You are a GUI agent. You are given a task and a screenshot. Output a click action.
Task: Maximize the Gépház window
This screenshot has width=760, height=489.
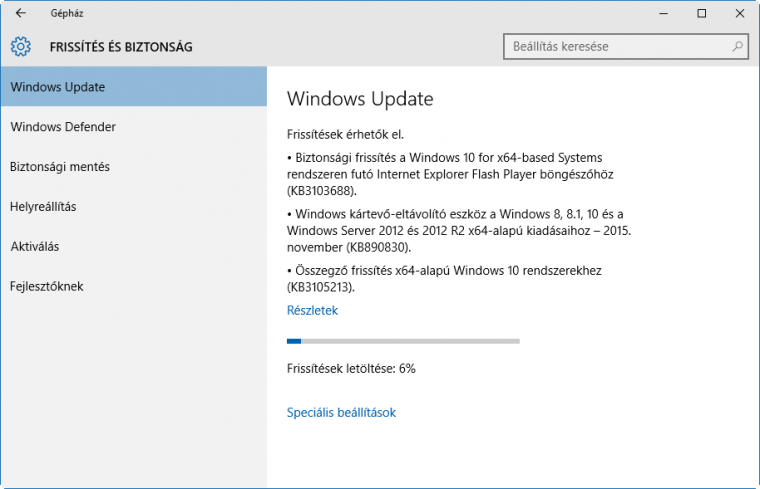coord(701,14)
